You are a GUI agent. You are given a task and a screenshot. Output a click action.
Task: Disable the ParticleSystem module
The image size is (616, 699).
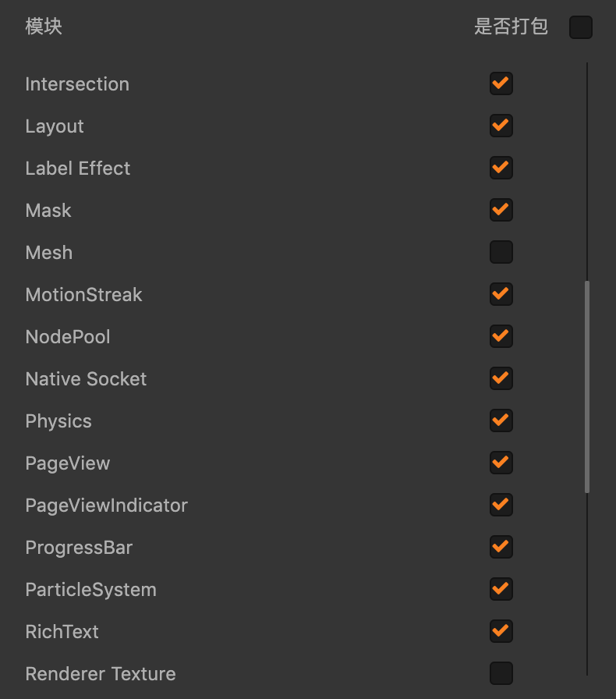(x=501, y=589)
